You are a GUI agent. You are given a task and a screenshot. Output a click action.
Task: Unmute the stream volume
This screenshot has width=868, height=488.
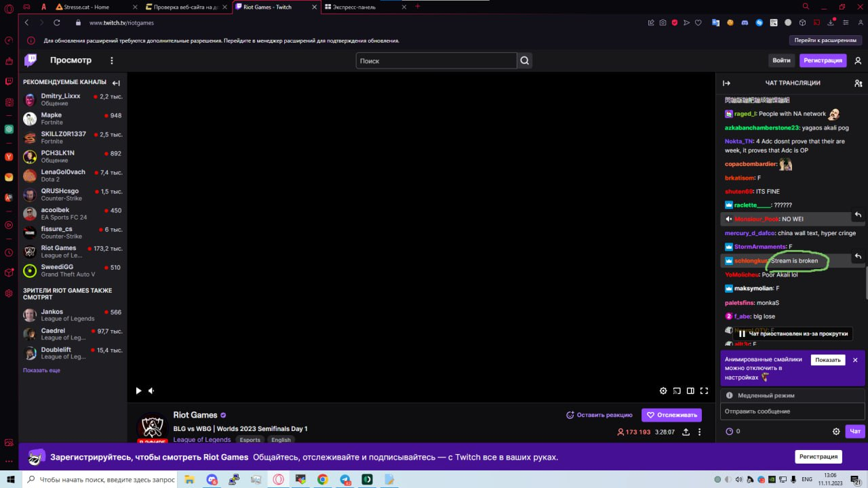(x=151, y=391)
